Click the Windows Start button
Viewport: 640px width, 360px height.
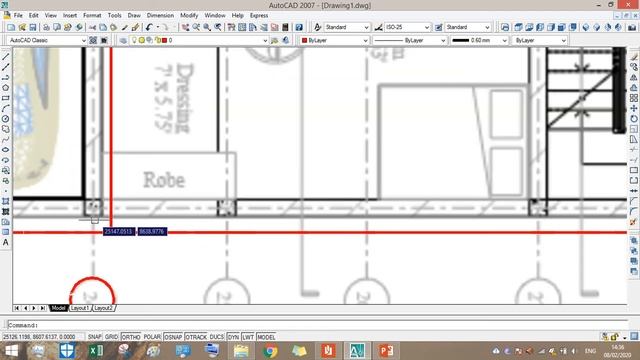[11, 351]
